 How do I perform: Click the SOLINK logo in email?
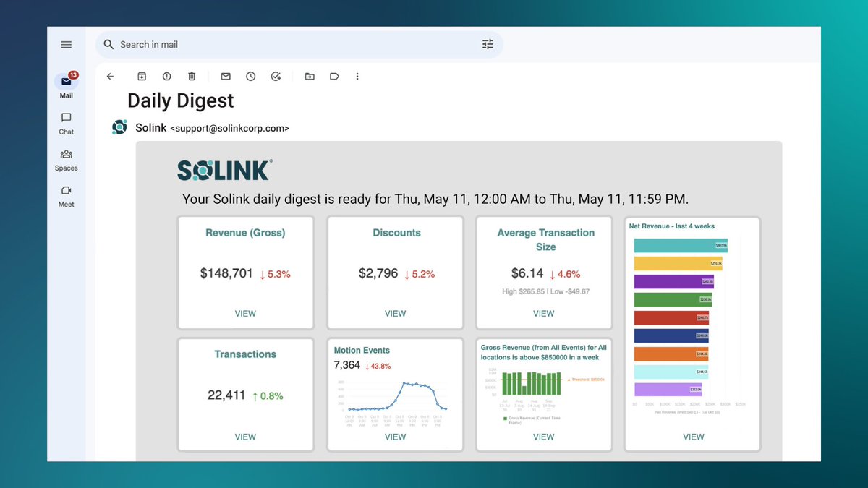point(225,170)
